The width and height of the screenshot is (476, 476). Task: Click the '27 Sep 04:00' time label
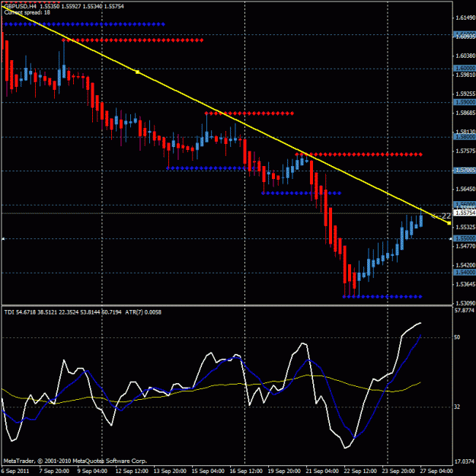436,471
